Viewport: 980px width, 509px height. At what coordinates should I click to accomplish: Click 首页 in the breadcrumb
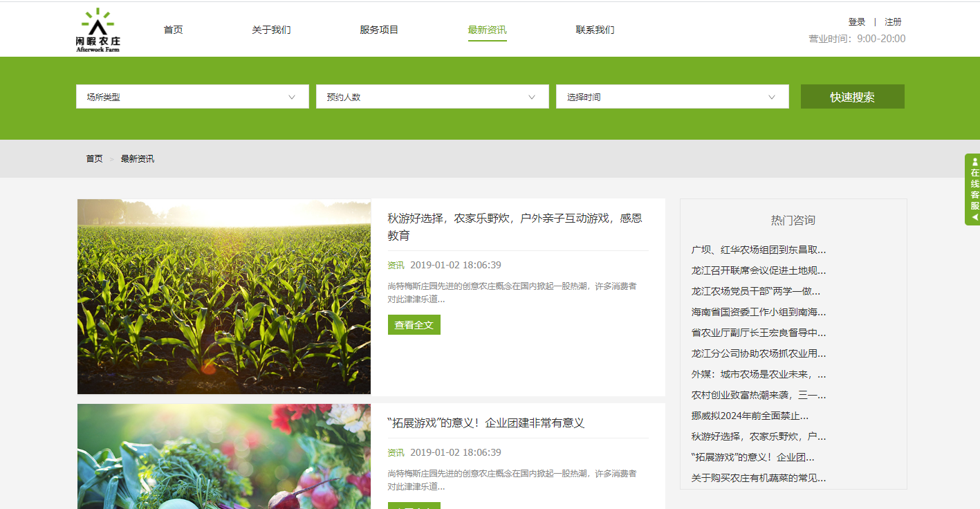click(x=94, y=159)
